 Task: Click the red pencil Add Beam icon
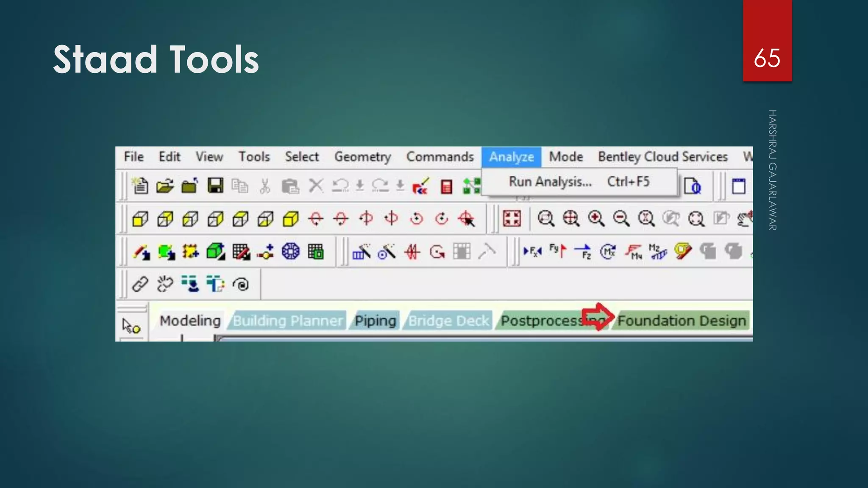point(141,252)
